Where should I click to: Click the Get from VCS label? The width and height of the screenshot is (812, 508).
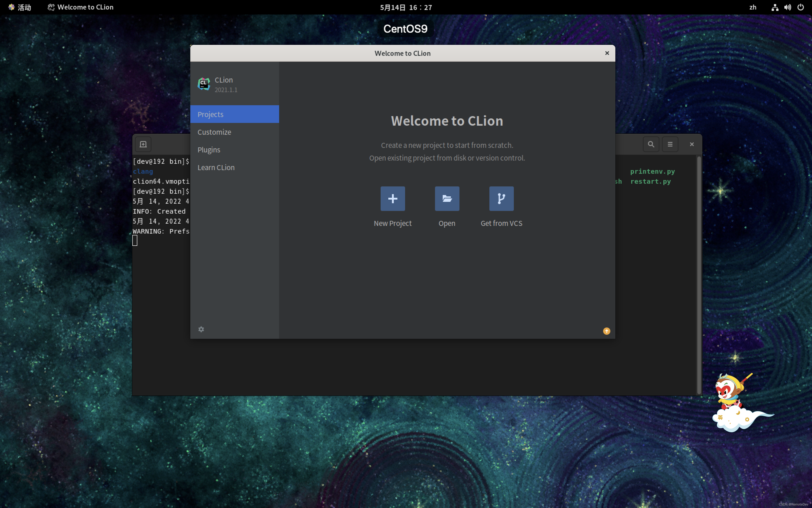(501, 223)
